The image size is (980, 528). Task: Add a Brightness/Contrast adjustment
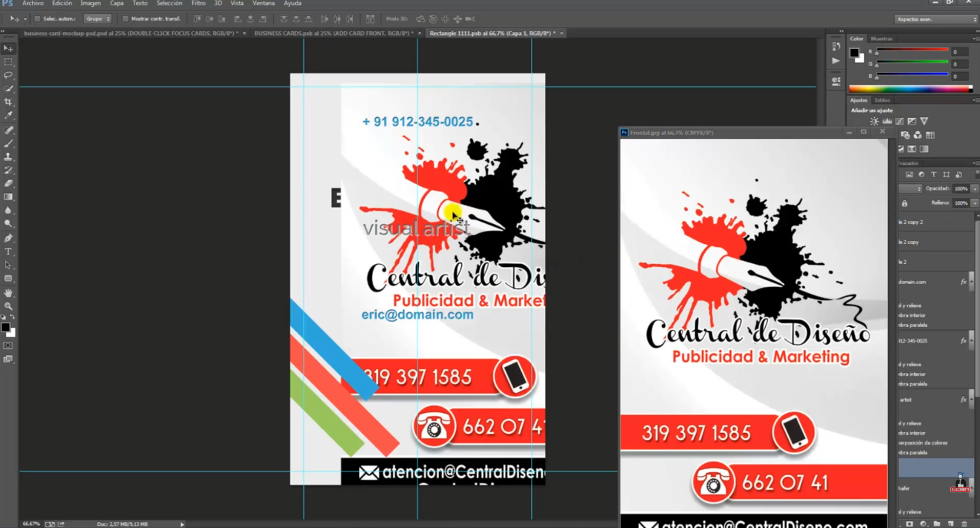(874, 121)
